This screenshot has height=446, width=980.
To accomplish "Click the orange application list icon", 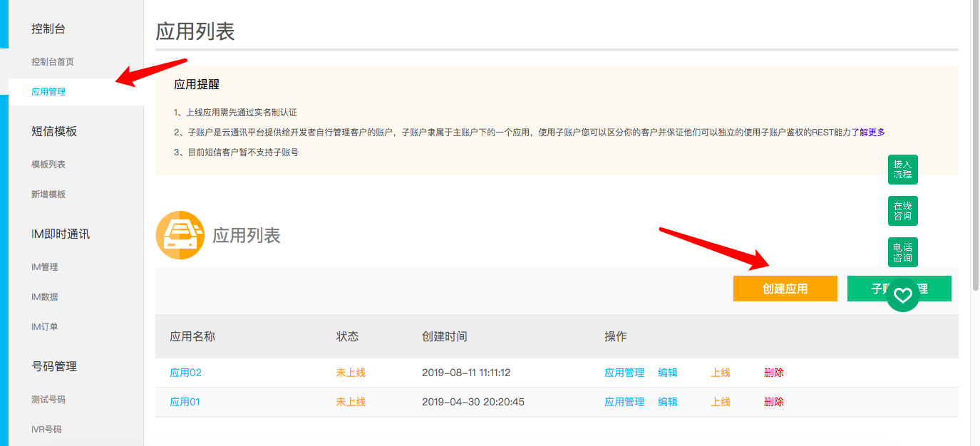I will tap(180, 235).
